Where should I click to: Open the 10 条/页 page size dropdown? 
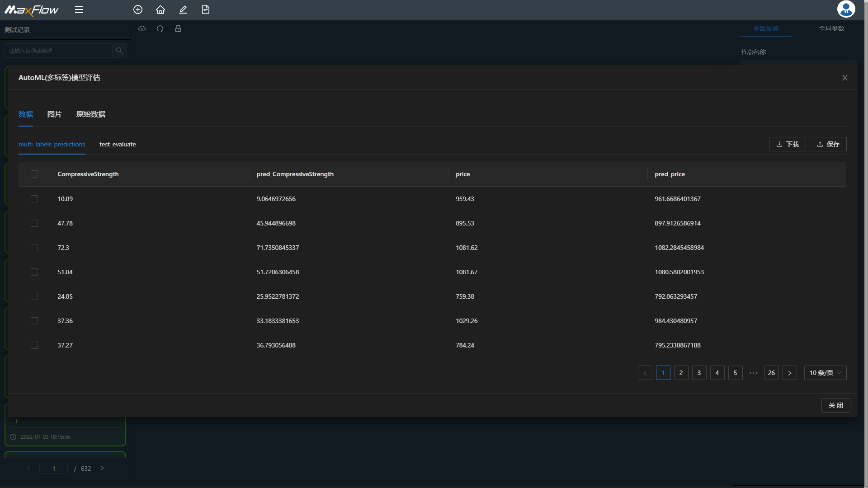[x=825, y=373]
